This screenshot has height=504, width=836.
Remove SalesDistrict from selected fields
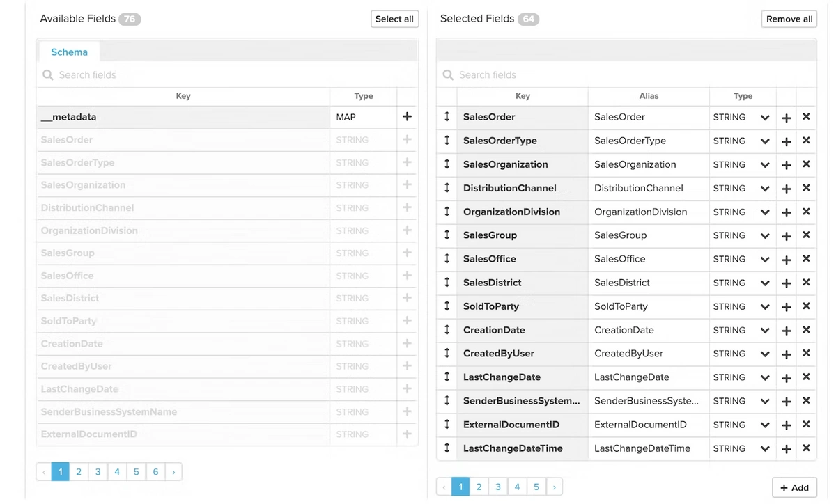[806, 283]
